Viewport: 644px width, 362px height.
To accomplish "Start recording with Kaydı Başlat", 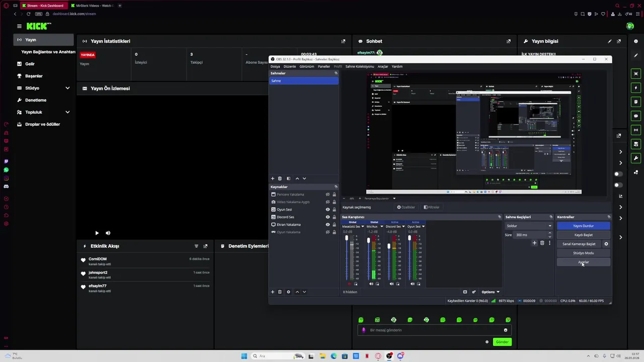I will [584, 235].
